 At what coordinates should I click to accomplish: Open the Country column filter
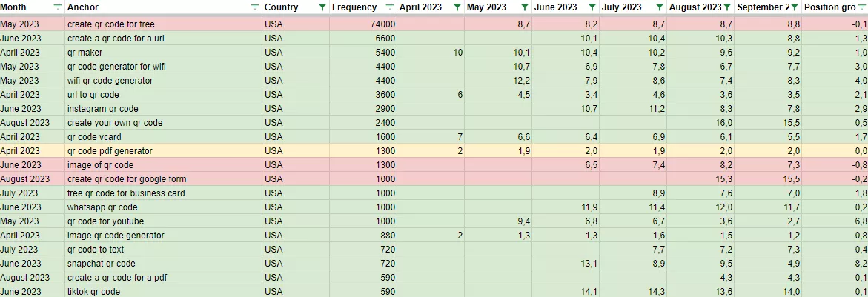[x=322, y=7]
